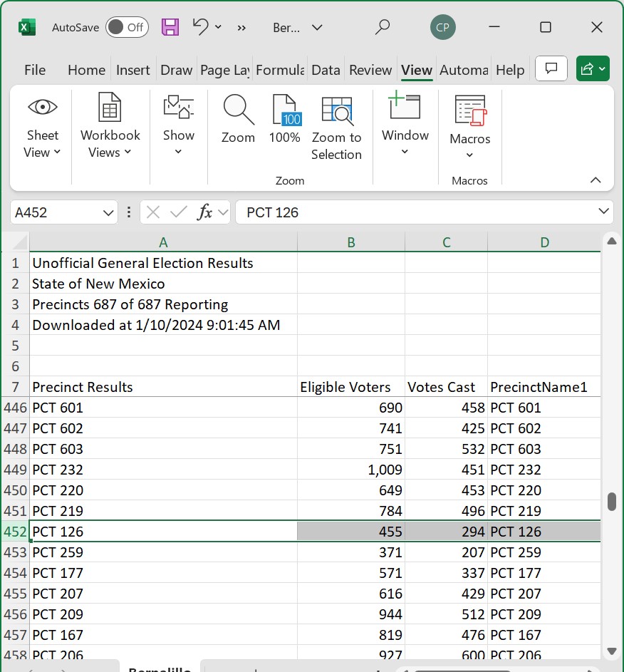Select column B header

(x=350, y=242)
